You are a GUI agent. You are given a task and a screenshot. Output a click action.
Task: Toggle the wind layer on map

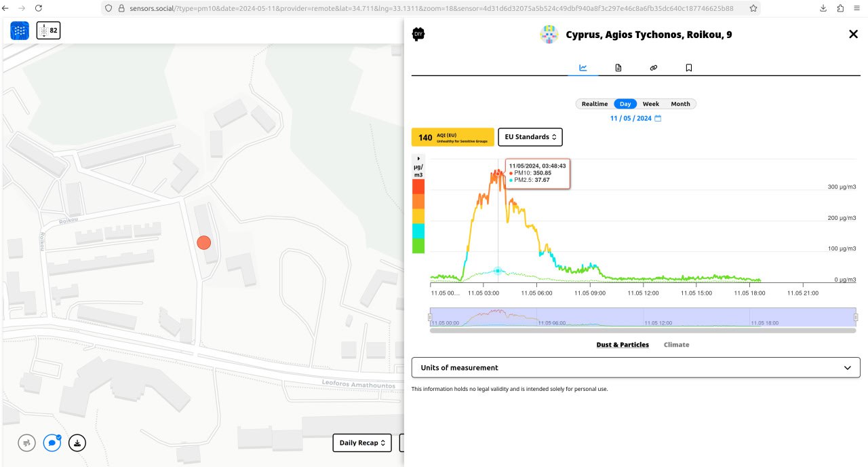coord(27,443)
